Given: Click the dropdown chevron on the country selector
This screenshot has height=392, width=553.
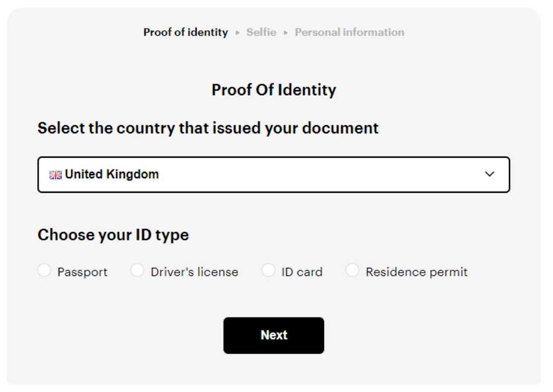Looking at the screenshot, I should [x=489, y=173].
